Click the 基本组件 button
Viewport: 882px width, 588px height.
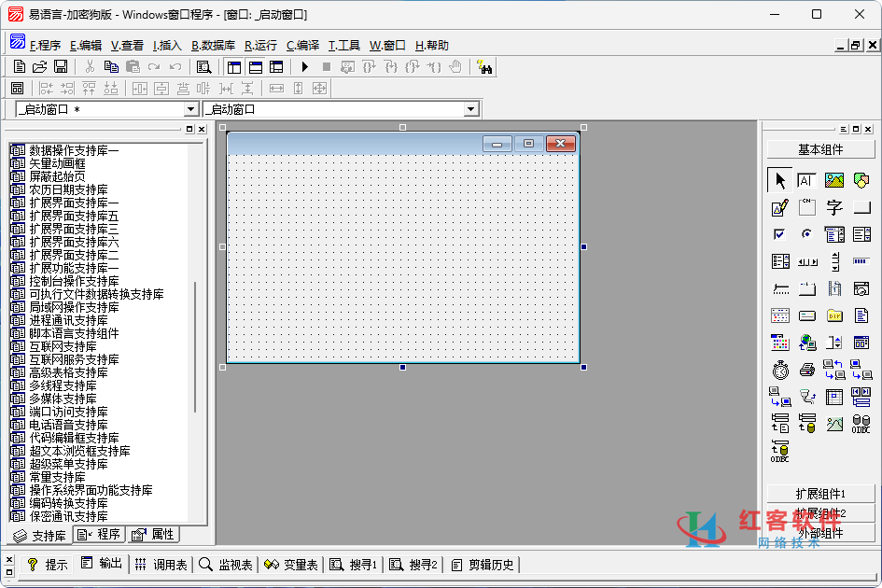(820, 149)
